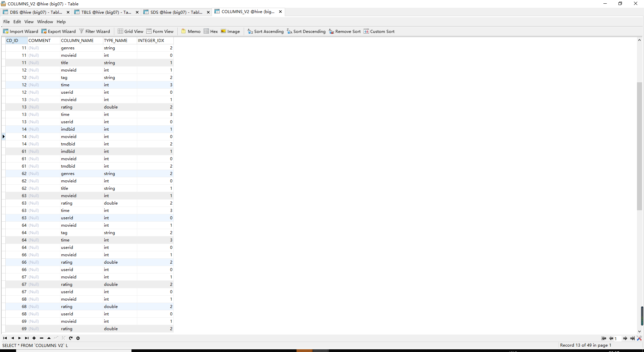Jump to last page arrow
The image size is (644, 352).
tap(632, 339)
